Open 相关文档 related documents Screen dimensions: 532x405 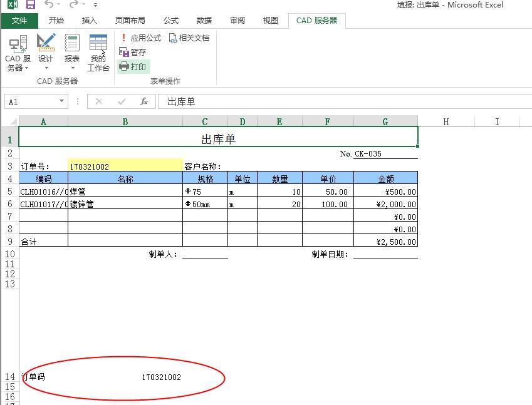click(x=189, y=38)
